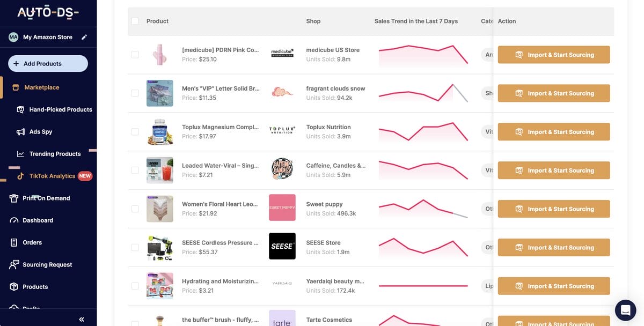Import & Start Sourcing Men's VIP product
Image resolution: width=644 pixels, height=326 pixels.
(554, 93)
